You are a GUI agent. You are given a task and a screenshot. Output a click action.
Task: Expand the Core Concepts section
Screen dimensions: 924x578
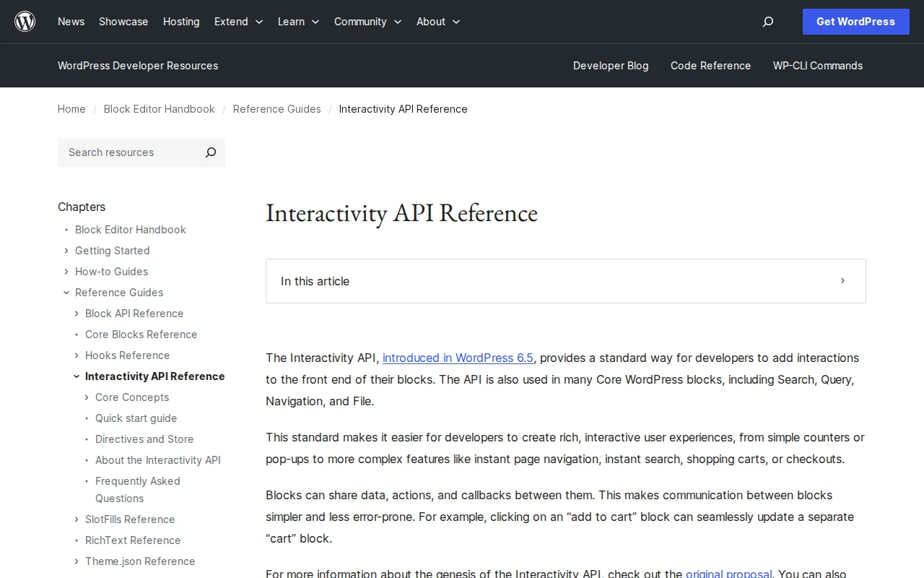pyautogui.click(x=86, y=397)
